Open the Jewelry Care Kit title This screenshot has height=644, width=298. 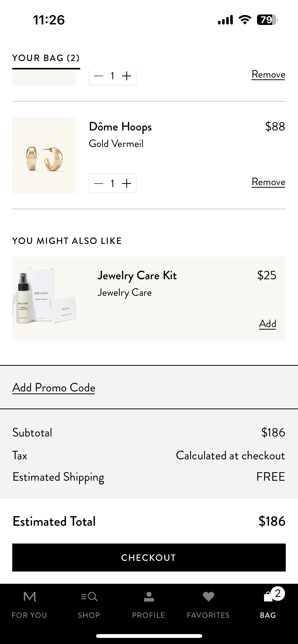coord(137,276)
